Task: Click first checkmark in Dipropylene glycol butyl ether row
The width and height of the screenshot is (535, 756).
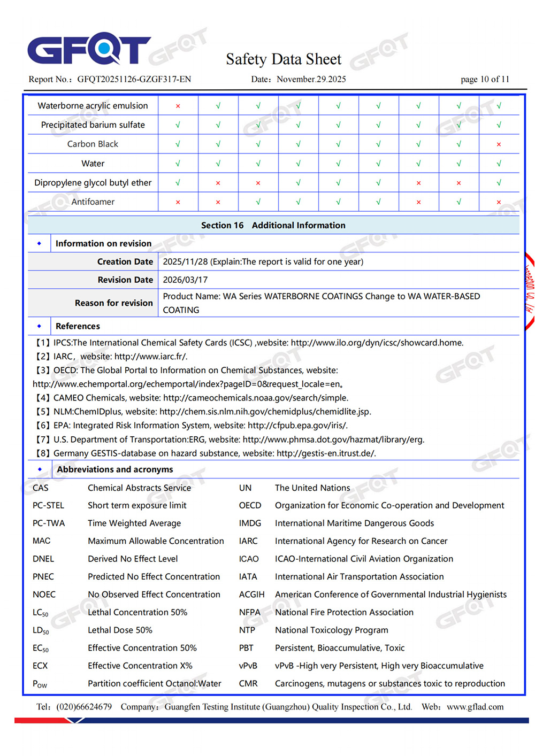Action: tap(178, 183)
